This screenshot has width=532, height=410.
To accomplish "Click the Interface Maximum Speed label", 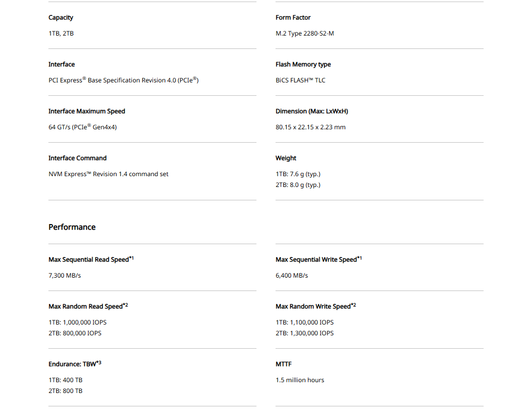I will click(x=87, y=111).
